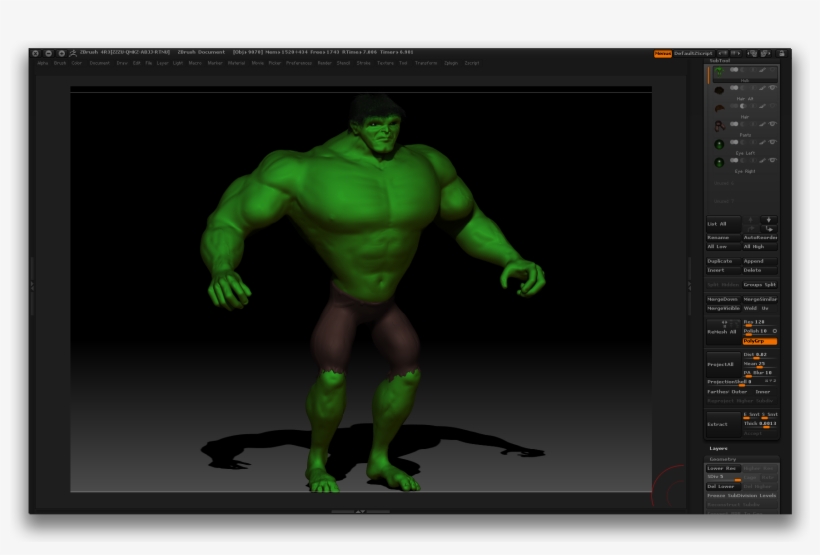Toggle visibility eye of the Hair subtool

click(x=772, y=106)
